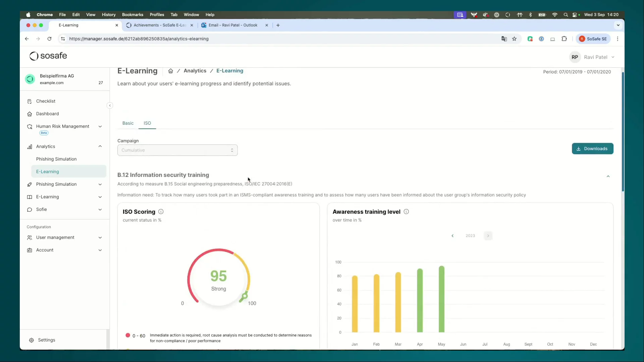
Task: Select the ISO tab
Action: point(147,123)
